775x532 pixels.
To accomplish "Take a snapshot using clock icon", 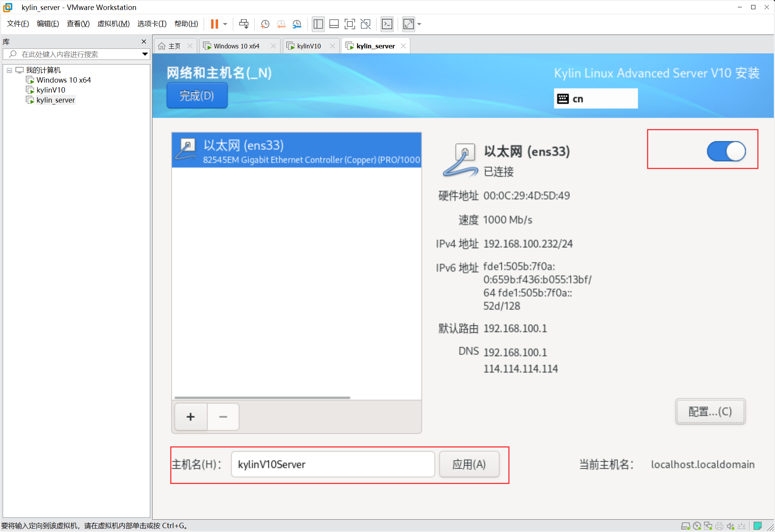I will 265,24.
